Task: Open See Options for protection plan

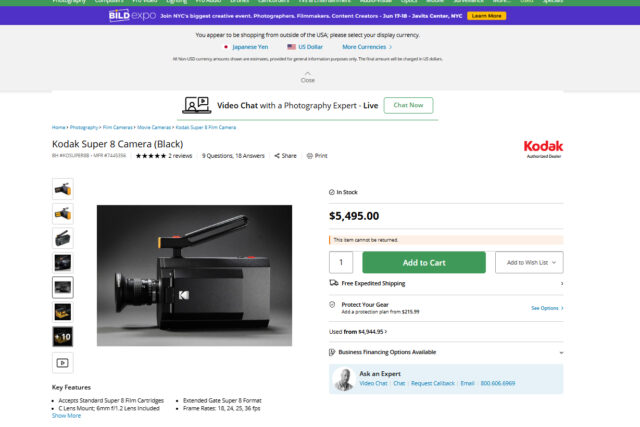Action: click(x=547, y=308)
